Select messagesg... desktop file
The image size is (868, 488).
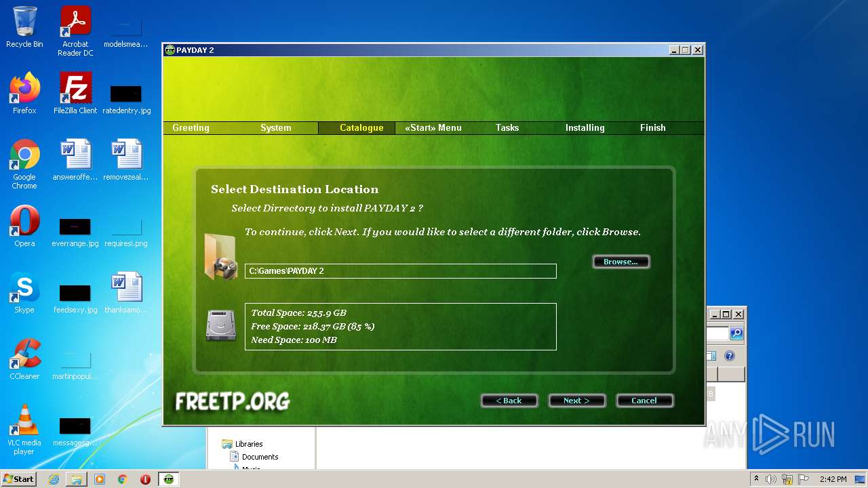click(x=75, y=431)
